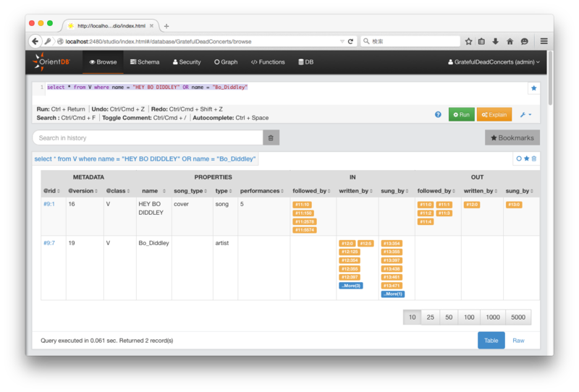Screen dimensions: 579x392
Task: Open the Graph tab
Action: click(226, 62)
